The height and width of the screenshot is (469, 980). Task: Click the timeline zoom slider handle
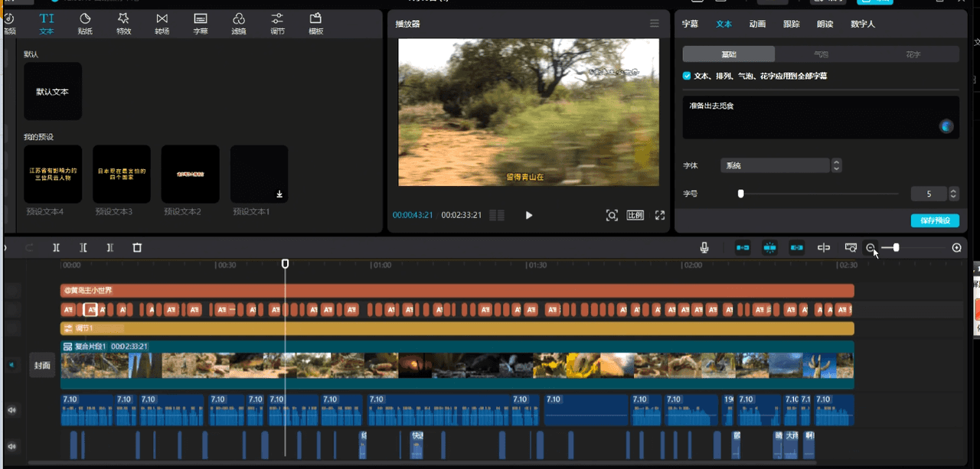[x=896, y=248]
